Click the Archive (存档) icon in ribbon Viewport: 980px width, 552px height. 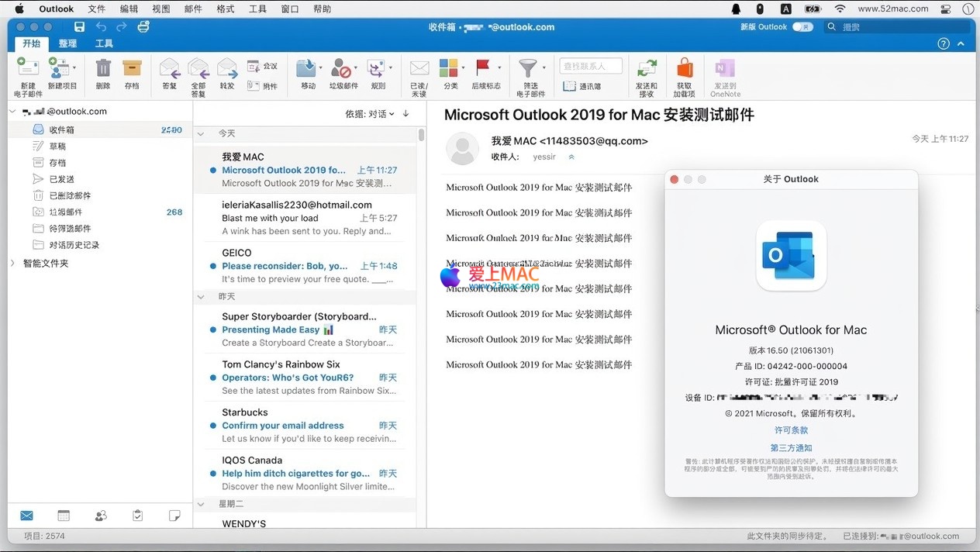132,69
